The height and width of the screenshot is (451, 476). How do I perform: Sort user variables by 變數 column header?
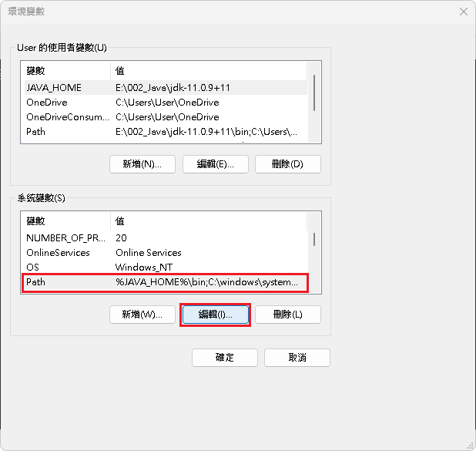tap(65, 70)
